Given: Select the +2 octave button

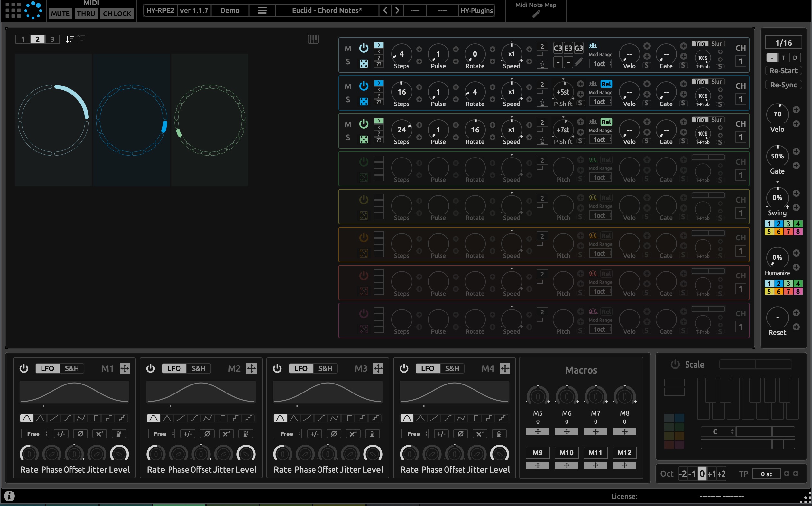Looking at the screenshot, I should click(x=722, y=474).
